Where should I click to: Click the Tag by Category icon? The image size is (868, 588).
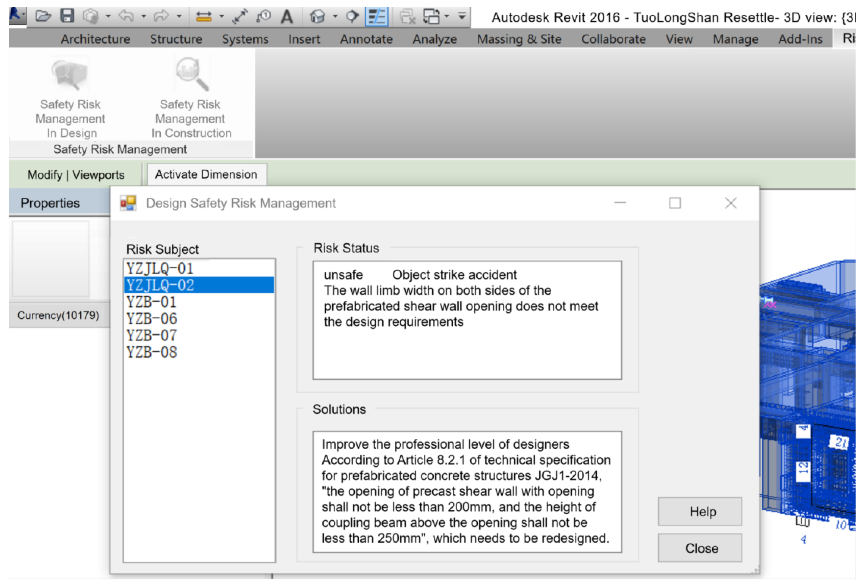click(264, 16)
